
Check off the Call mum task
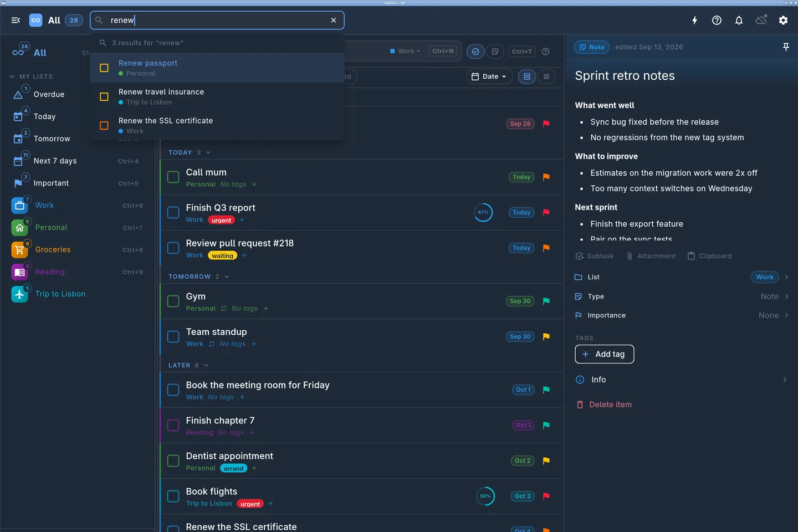(173, 177)
